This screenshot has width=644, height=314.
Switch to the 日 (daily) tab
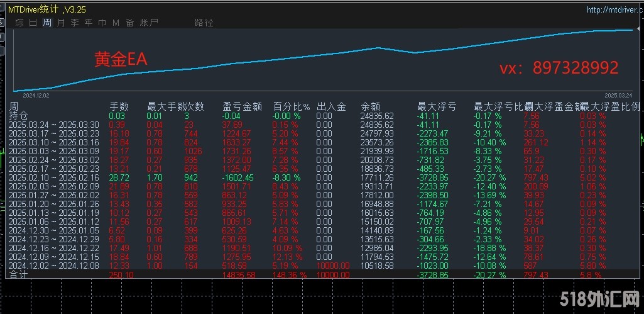pyautogui.click(x=33, y=23)
